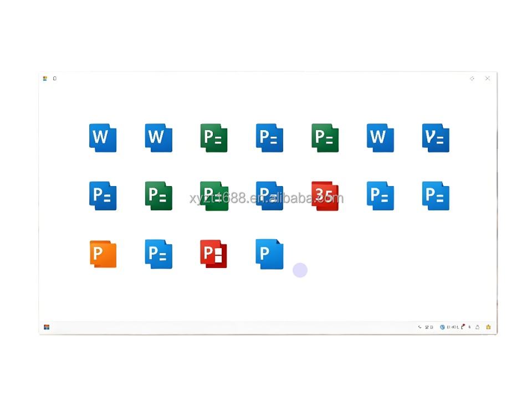Open the first green P= icon in middle row

click(x=158, y=195)
